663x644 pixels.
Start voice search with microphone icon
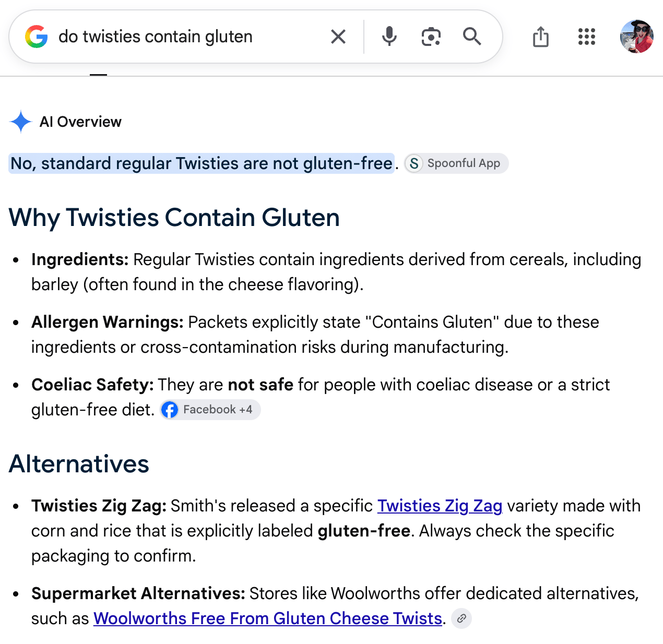pos(389,37)
